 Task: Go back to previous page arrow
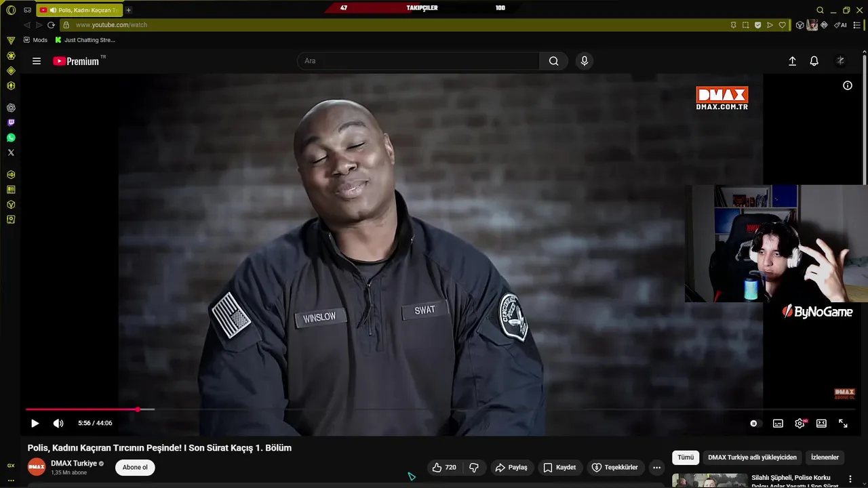tap(27, 25)
